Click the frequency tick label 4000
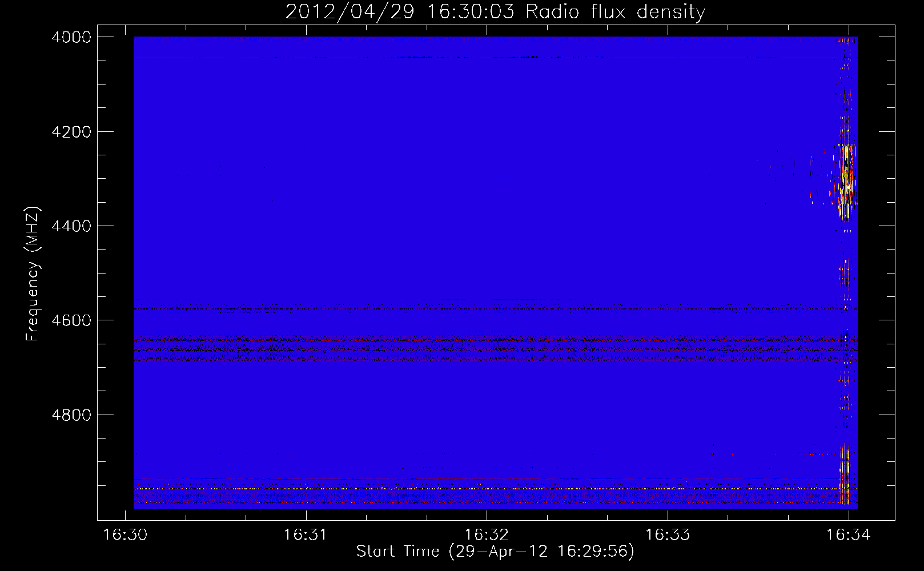Screen dimensions: 924x571 click(x=71, y=37)
